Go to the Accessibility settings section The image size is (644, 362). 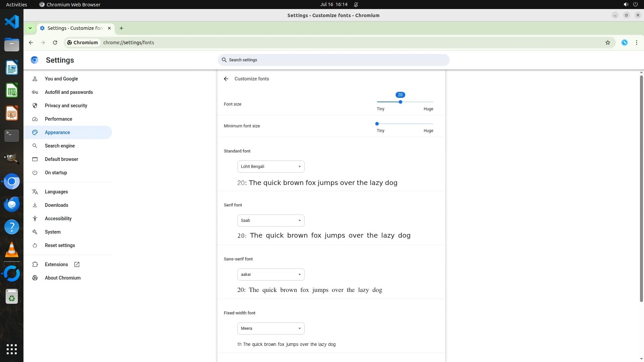pyautogui.click(x=58, y=219)
